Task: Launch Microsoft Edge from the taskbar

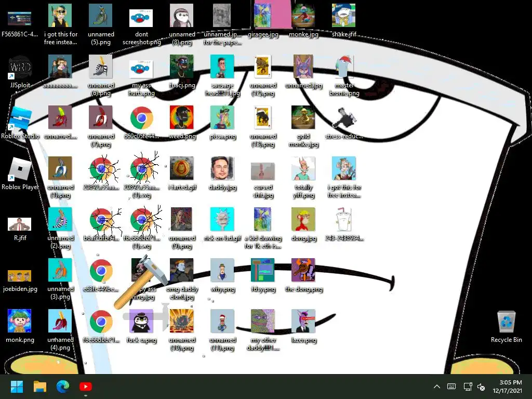Action: point(63,387)
